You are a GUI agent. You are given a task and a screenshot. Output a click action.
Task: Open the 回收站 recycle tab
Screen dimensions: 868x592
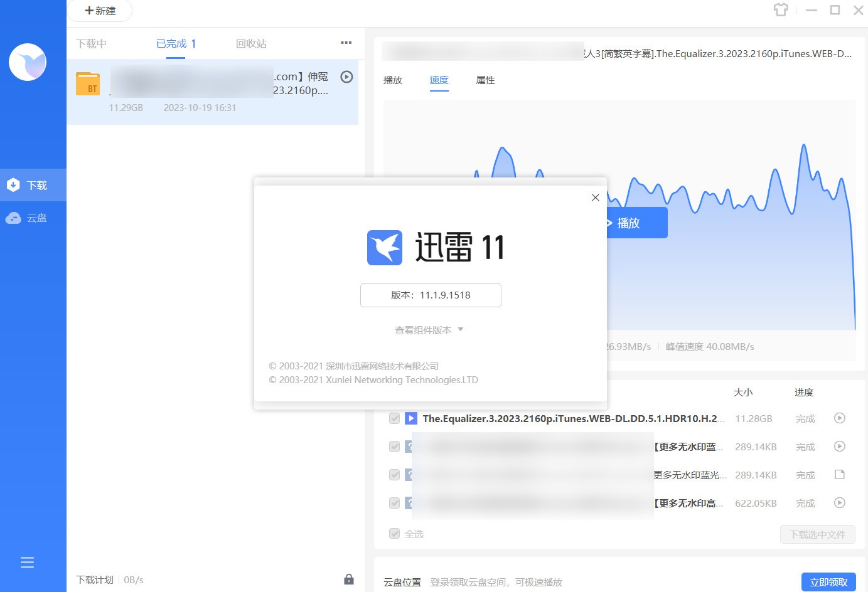point(251,44)
